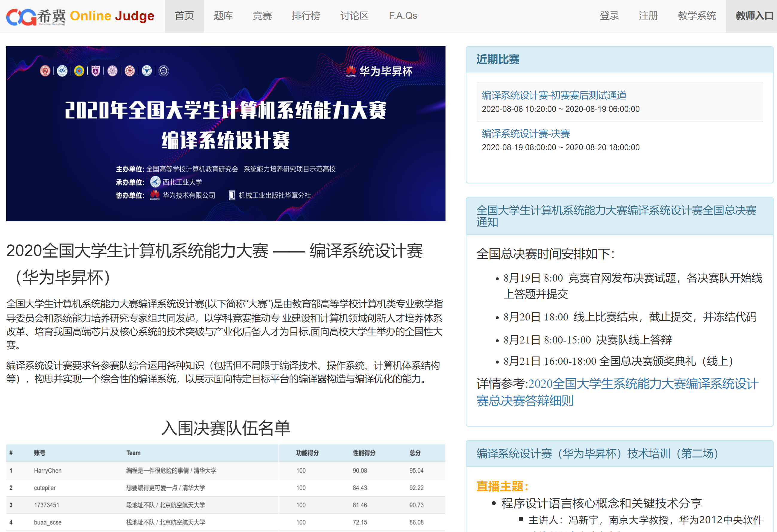The height and width of the screenshot is (532, 777).
Task: Open 编译系统设计赛-决赛 contest link
Action: pos(526,134)
